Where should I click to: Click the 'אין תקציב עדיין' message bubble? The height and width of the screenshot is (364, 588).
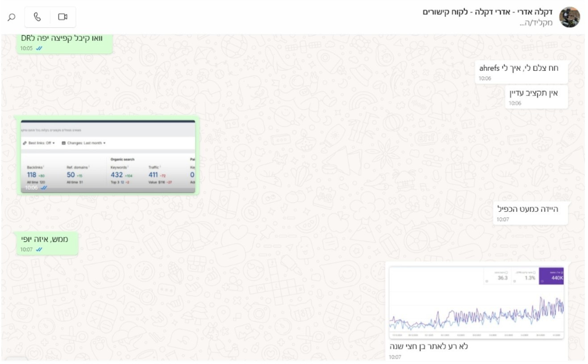click(536, 97)
